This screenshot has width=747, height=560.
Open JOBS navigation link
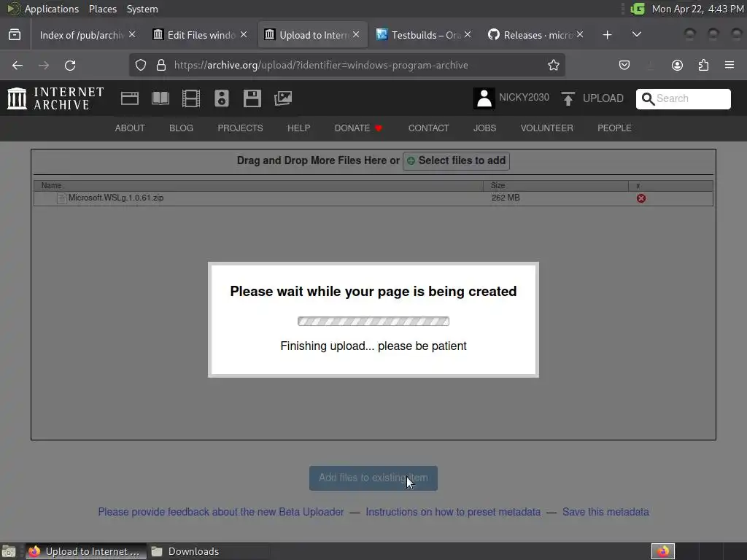coord(484,128)
